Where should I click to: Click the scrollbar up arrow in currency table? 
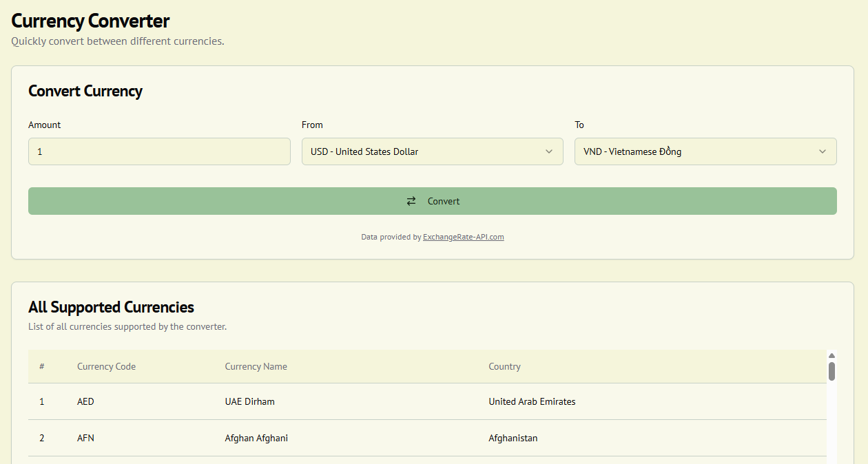click(831, 355)
